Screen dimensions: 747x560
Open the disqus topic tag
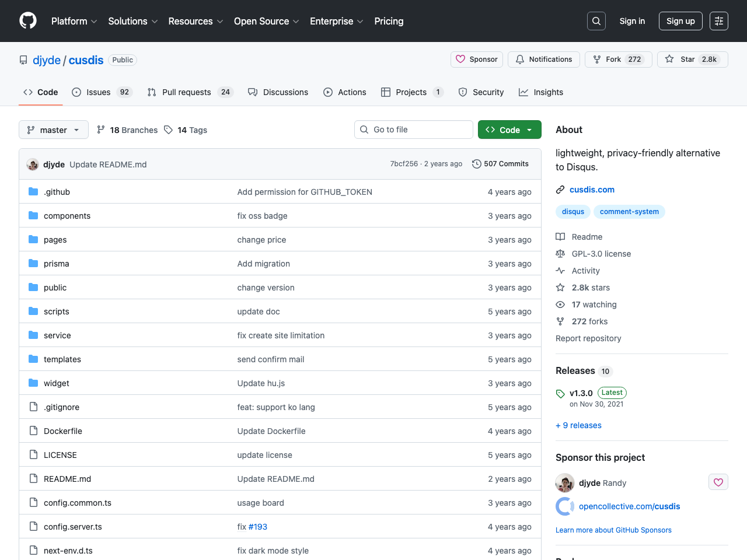coord(573,212)
